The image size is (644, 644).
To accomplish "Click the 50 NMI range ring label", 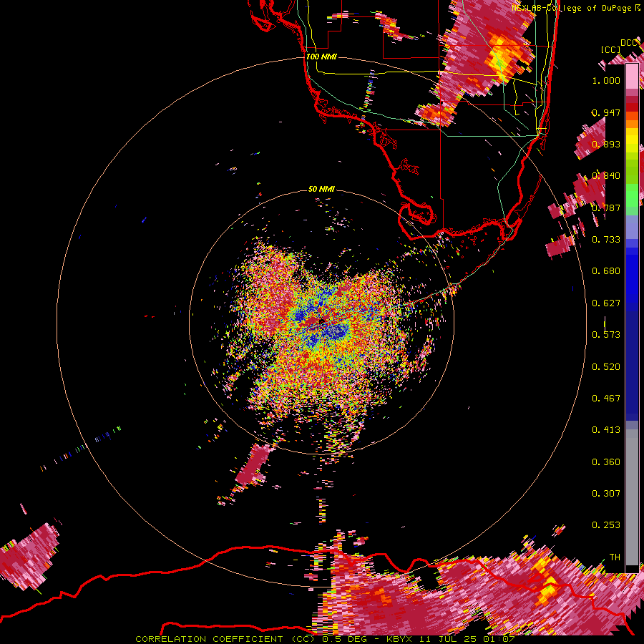I will point(321,189).
